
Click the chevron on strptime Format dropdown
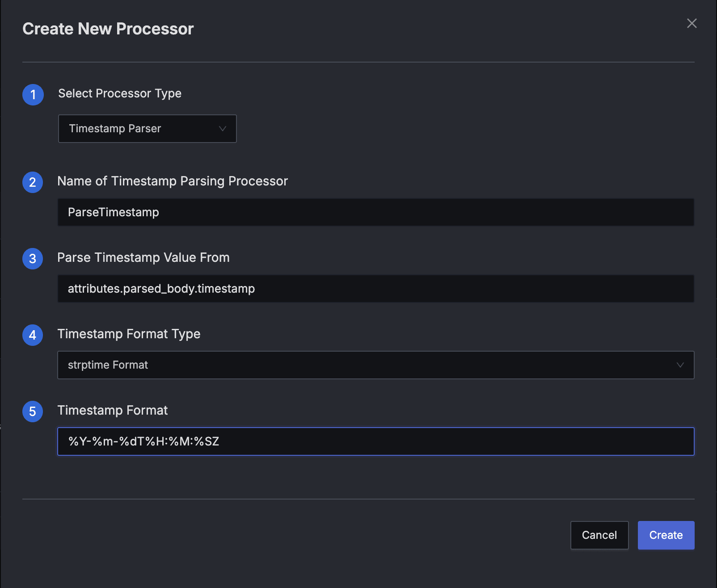[x=680, y=365]
